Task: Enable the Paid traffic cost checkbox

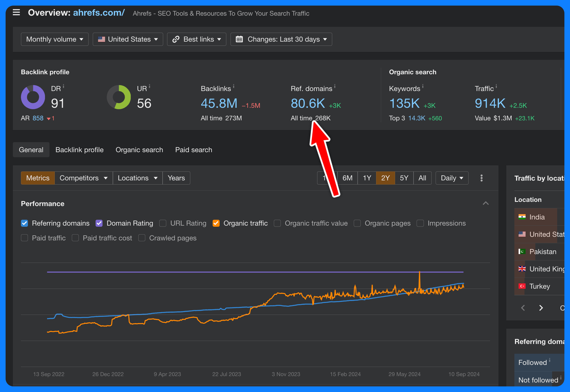Action: tap(75, 238)
